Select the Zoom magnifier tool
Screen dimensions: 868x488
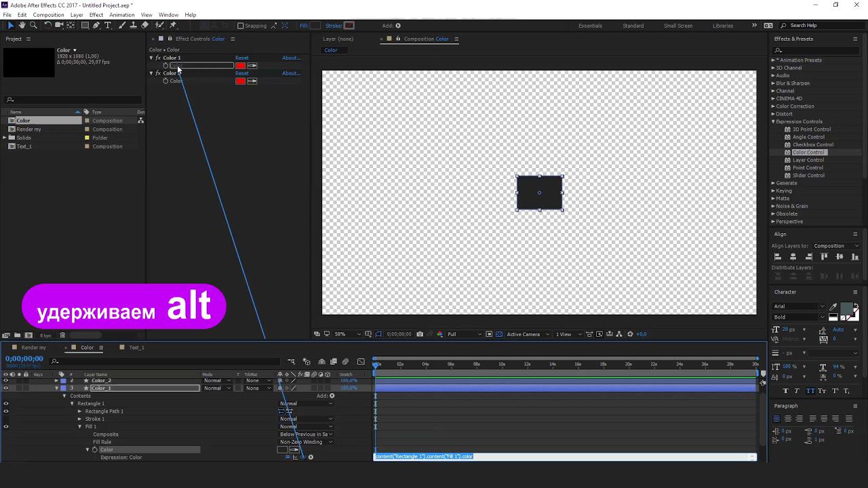pos(33,25)
